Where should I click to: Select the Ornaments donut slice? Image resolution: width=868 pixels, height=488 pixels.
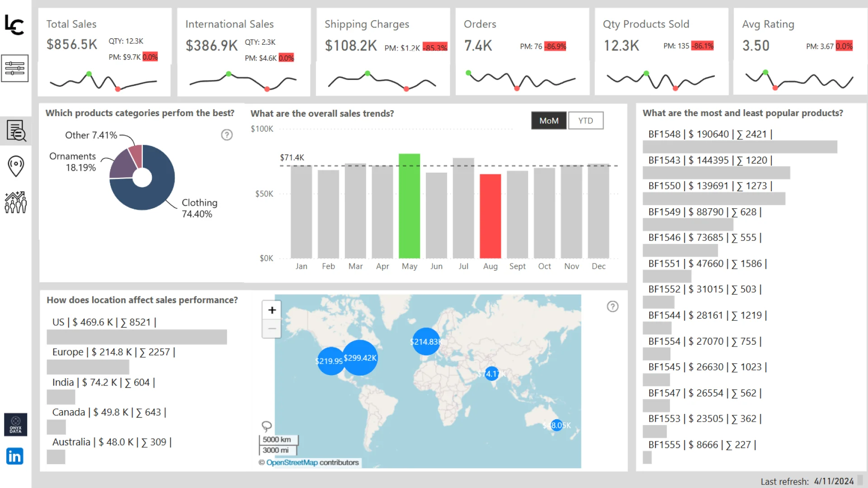click(122, 165)
